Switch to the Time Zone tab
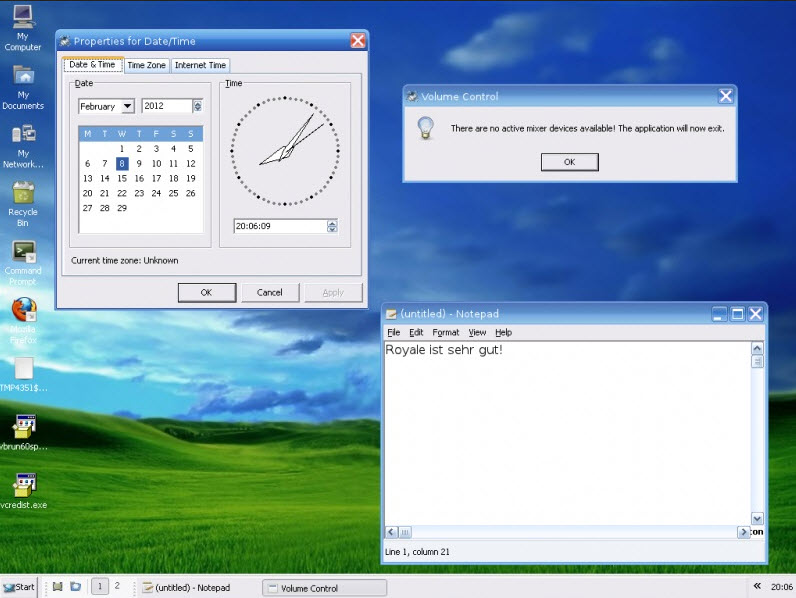 146,65
